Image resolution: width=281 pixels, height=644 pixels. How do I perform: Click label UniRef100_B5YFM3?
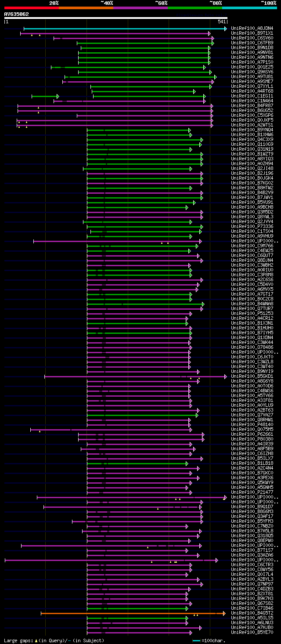coord(252,521)
